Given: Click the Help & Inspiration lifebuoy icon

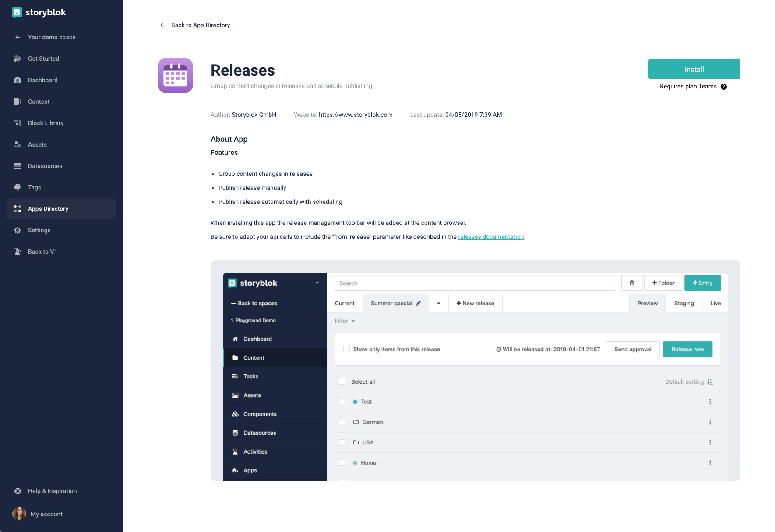Looking at the screenshot, I should (18, 491).
